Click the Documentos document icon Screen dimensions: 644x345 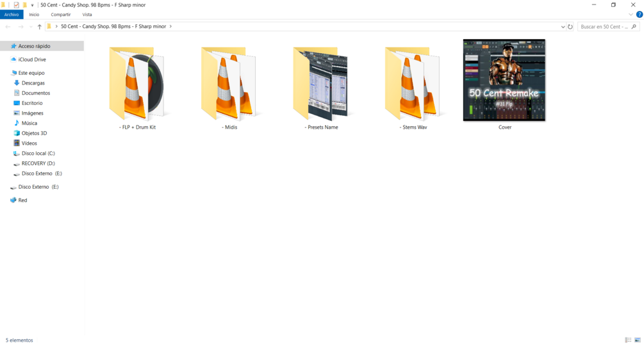tap(17, 93)
